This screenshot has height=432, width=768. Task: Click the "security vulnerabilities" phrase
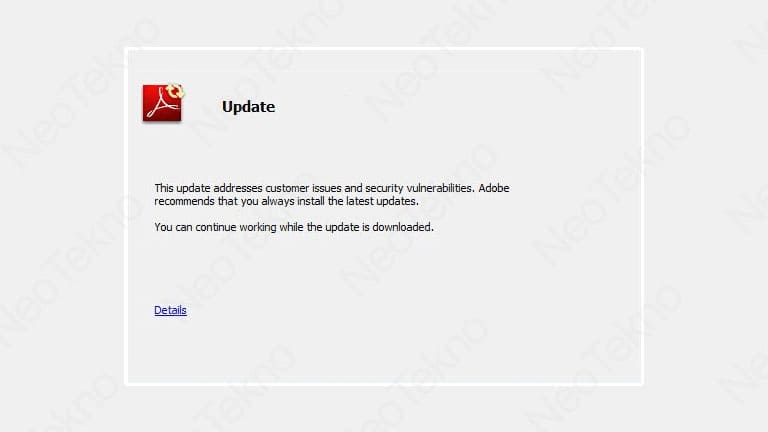point(420,188)
